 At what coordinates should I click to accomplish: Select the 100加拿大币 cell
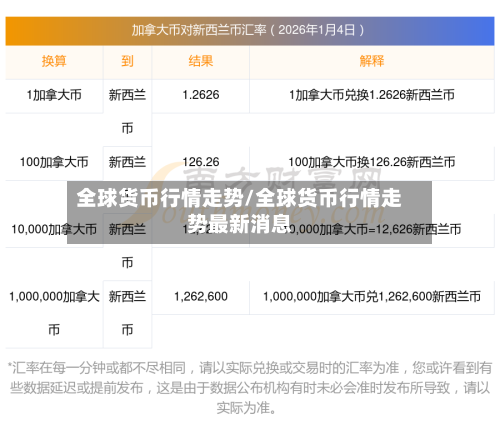tap(54, 163)
